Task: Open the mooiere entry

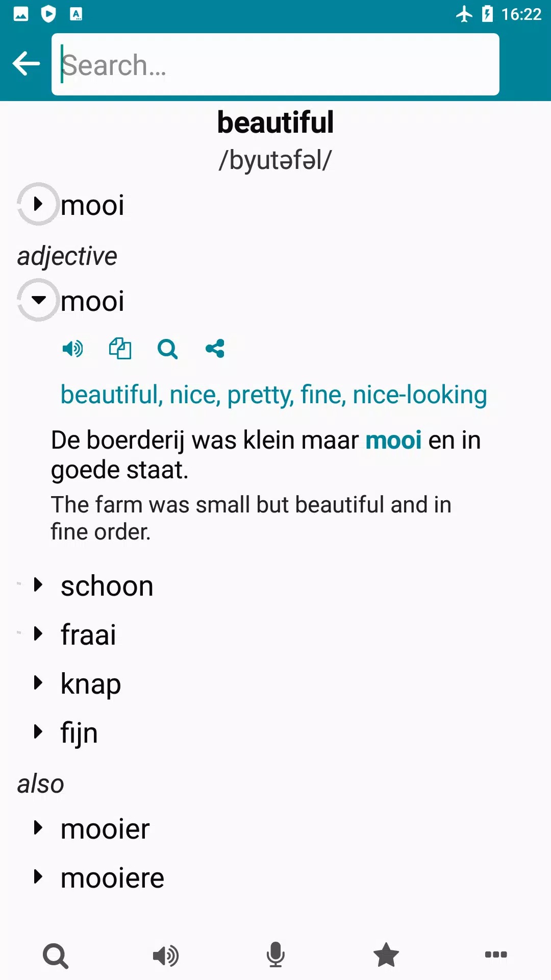Action: [x=38, y=877]
